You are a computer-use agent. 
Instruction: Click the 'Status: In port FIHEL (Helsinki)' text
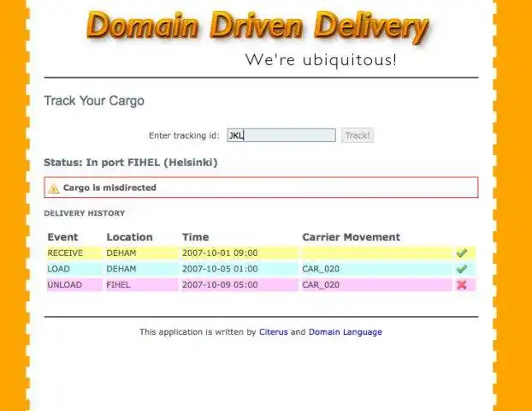tap(131, 163)
